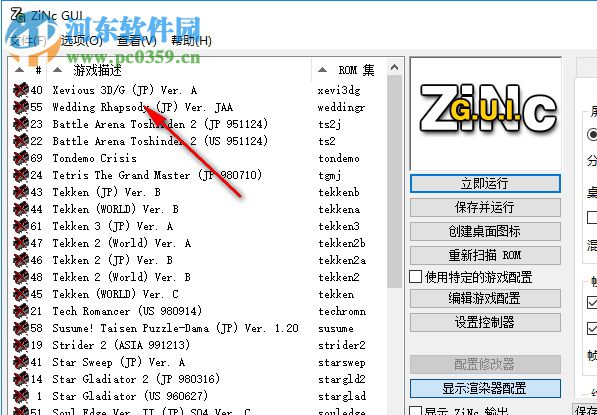
Task: Click the icon beside Tekken (WORLD) Ver. B
Action: pos(21,209)
